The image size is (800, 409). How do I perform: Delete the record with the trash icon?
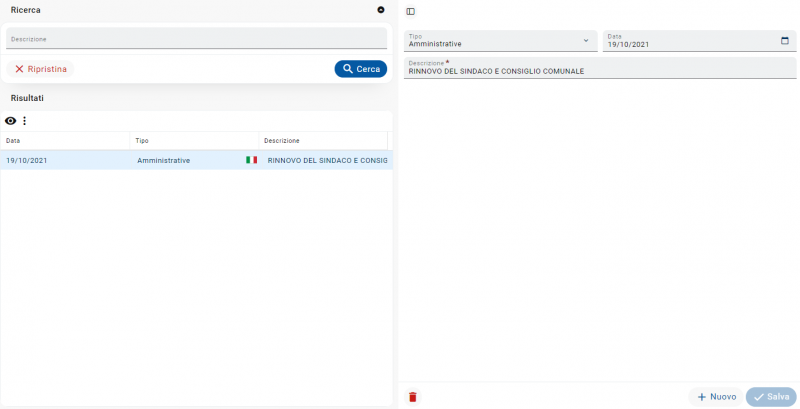point(413,397)
